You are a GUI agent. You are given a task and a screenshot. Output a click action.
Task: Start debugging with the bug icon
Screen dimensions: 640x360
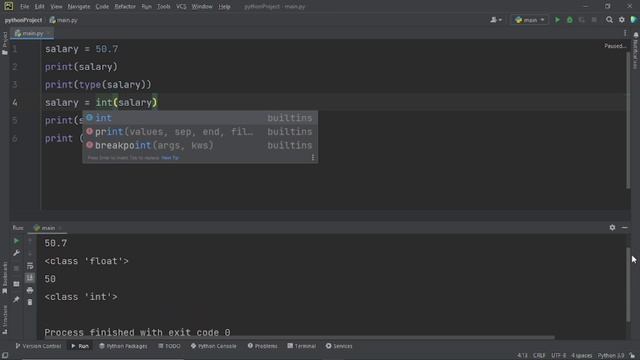point(569,20)
